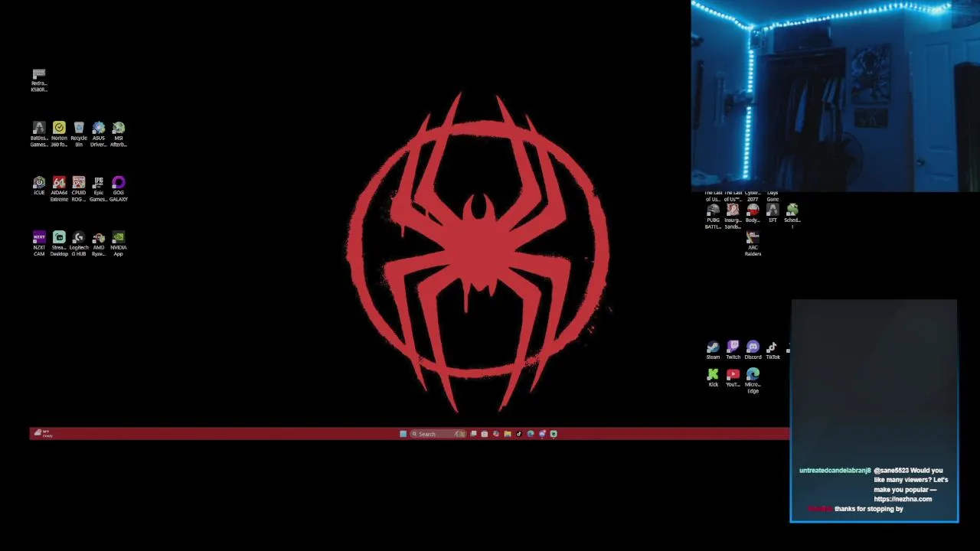Select the webcam overlay feed
This screenshot has width=980, height=551.
click(835, 96)
